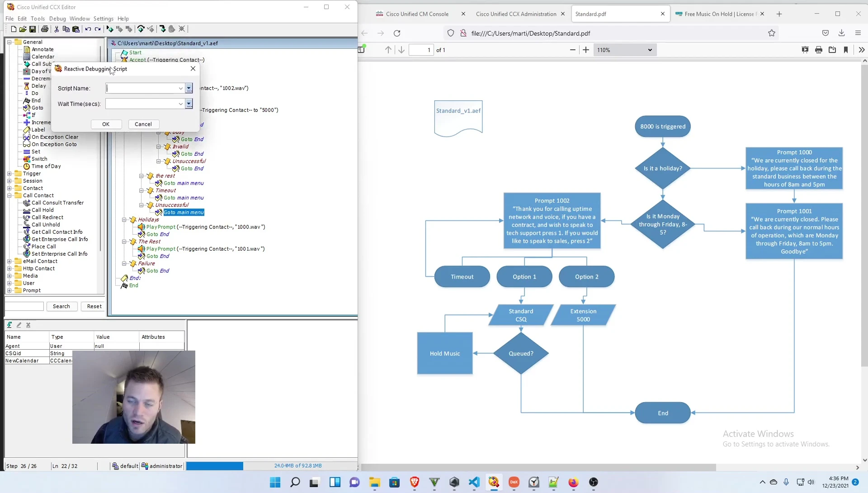Click the PDF zoom out minus

point(573,50)
